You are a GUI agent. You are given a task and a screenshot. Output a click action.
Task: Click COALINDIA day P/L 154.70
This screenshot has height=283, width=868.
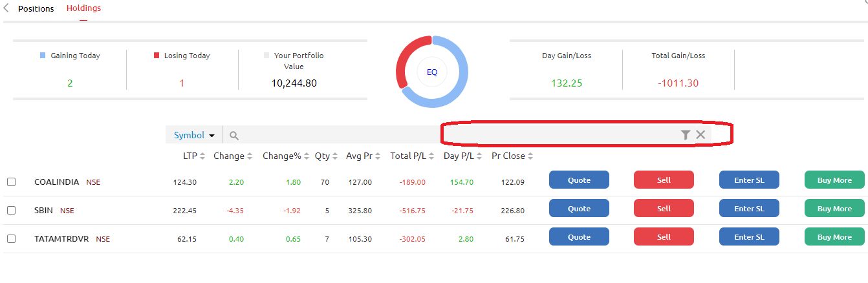(461, 182)
